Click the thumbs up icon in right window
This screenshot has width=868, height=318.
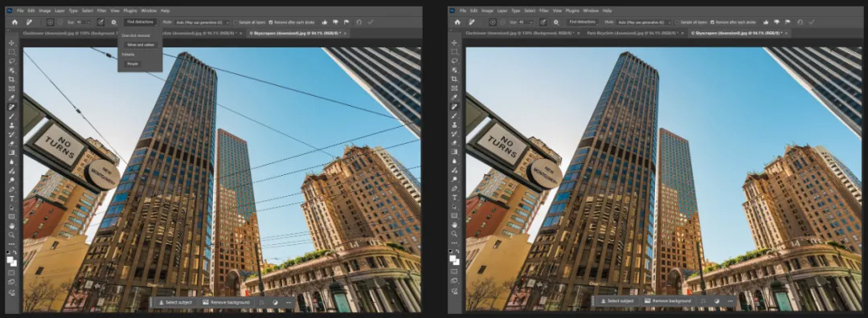(x=767, y=22)
